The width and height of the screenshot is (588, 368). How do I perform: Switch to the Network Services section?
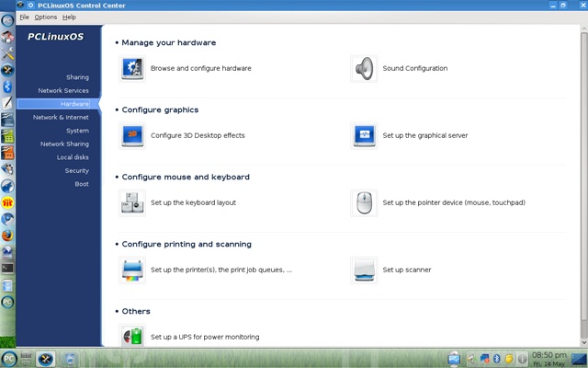coord(63,90)
